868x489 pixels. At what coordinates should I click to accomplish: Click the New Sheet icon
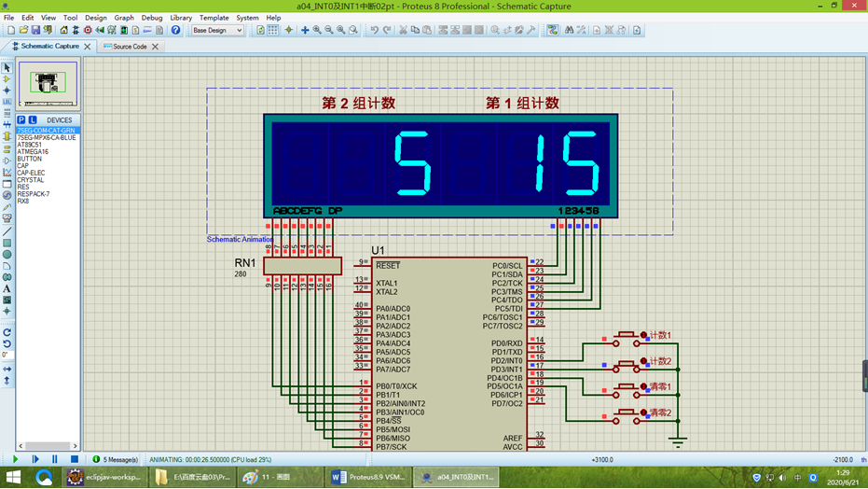click(x=597, y=30)
